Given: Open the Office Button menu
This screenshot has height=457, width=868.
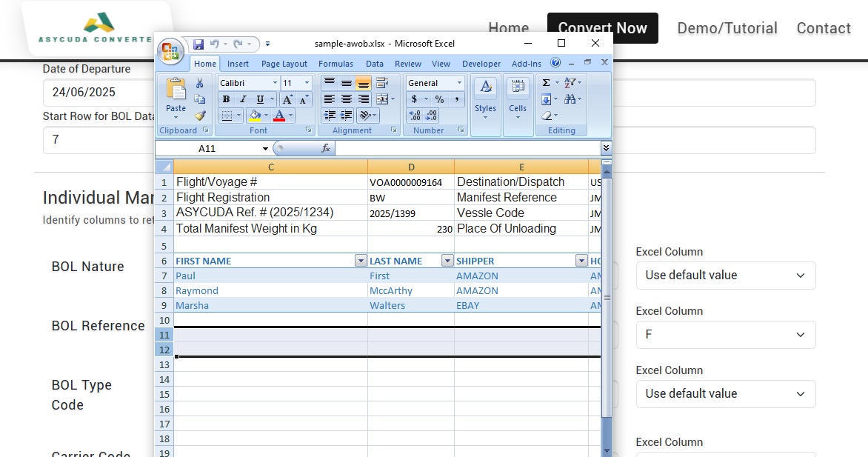Looking at the screenshot, I should [x=170, y=50].
